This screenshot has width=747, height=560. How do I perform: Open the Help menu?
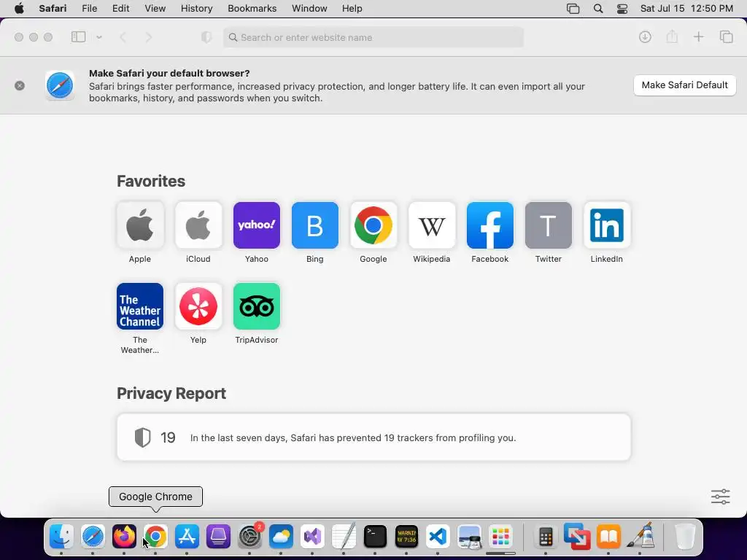pos(352,9)
